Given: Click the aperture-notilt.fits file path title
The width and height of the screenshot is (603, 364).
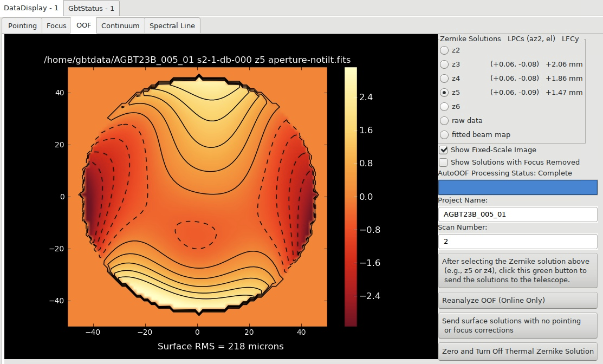Looking at the screenshot, I should click(x=197, y=60).
